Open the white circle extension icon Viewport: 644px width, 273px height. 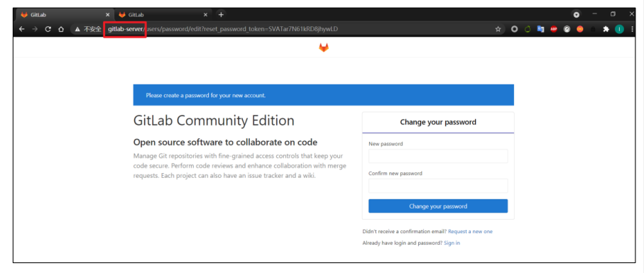[514, 29]
